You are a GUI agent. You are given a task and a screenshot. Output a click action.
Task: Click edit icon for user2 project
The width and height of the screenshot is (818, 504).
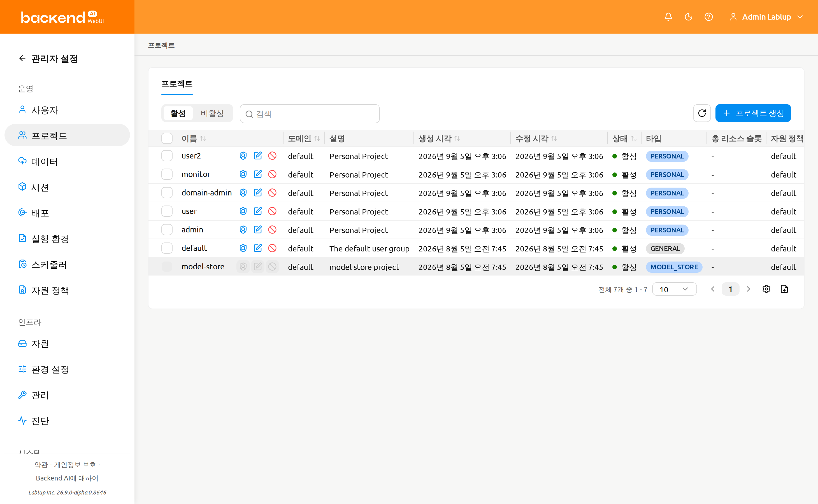pyautogui.click(x=258, y=156)
